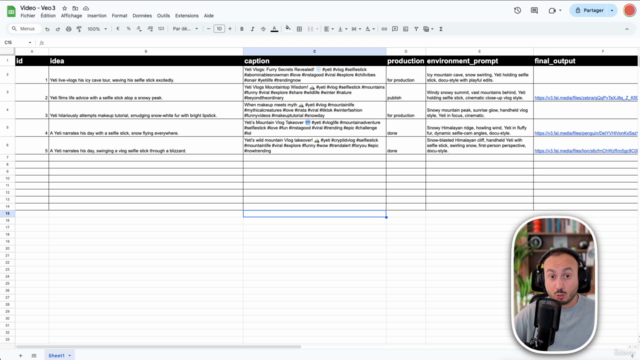Open the Extensions menu
Image resolution: width=640 pixels, height=360 pixels.
tap(187, 16)
